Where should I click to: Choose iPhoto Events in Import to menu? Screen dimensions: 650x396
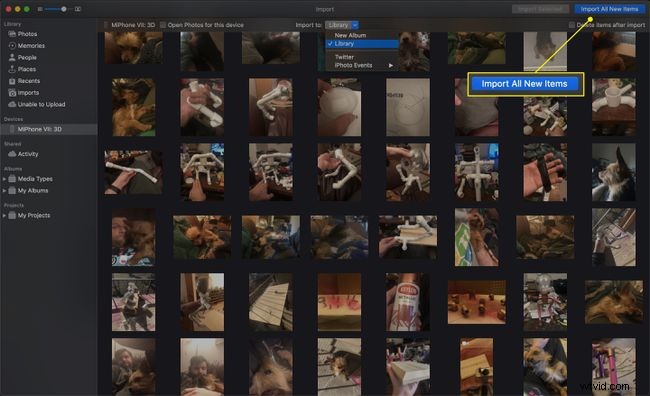point(362,65)
